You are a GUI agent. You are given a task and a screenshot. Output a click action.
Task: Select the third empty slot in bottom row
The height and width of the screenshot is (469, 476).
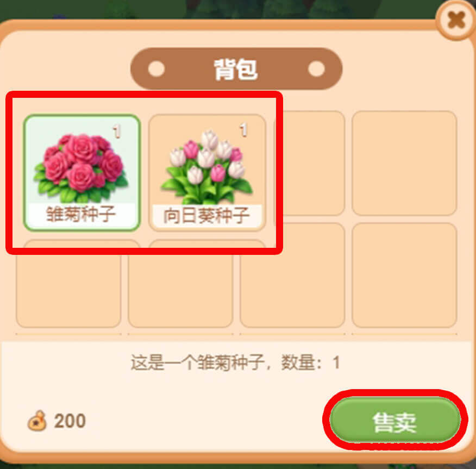pyautogui.click(x=292, y=275)
